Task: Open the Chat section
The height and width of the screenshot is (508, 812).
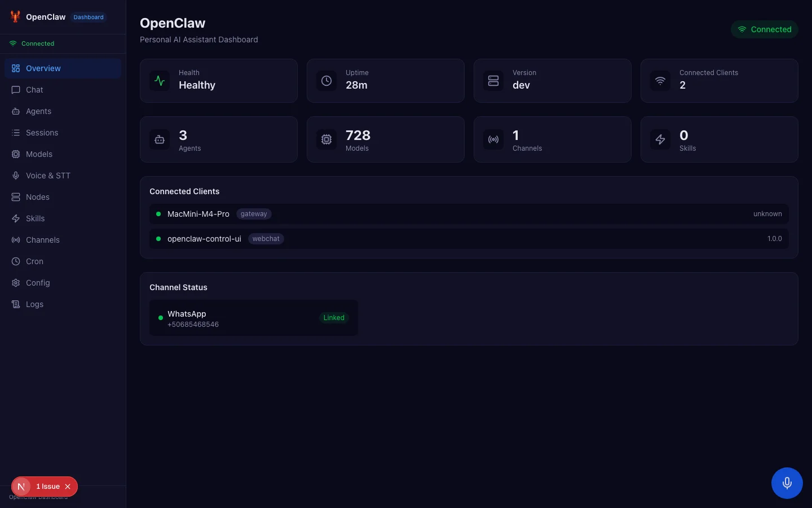Action: 34,90
